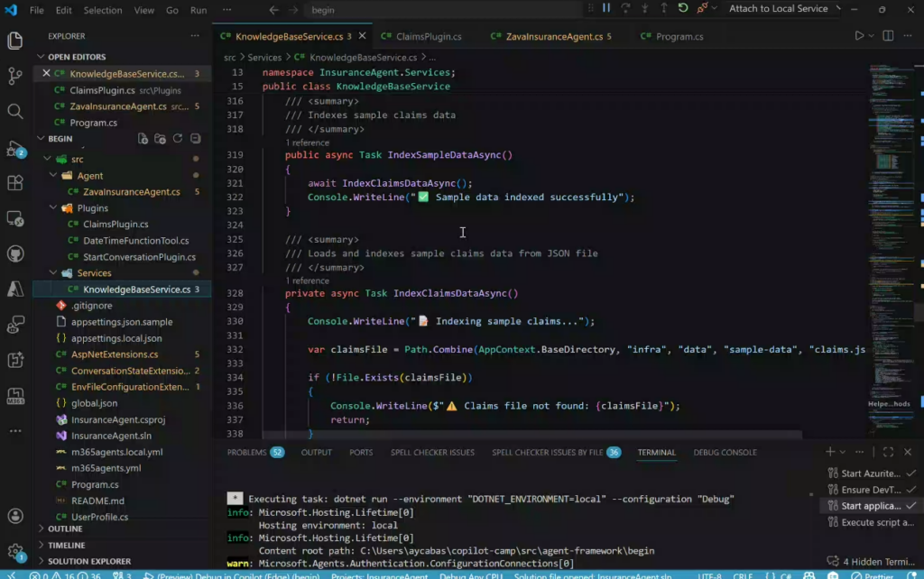Click New File icon in BEGIN header
This screenshot has height=579, width=924.
pyautogui.click(x=143, y=139)
